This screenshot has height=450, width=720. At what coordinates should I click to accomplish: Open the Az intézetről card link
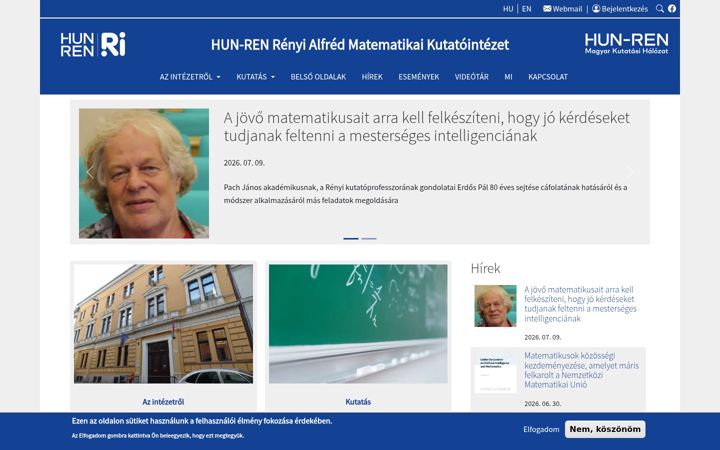point(163,402)
